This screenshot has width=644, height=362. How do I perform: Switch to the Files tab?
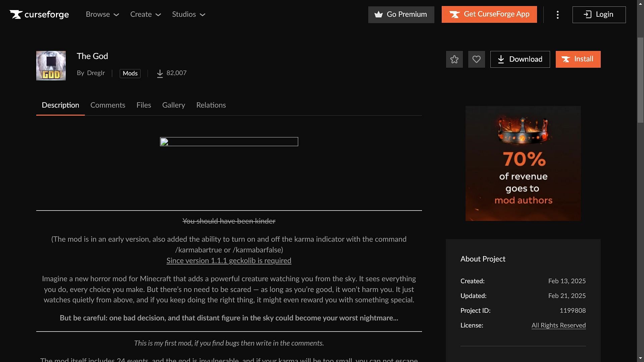pyautogui.click(x=143, y=105)
